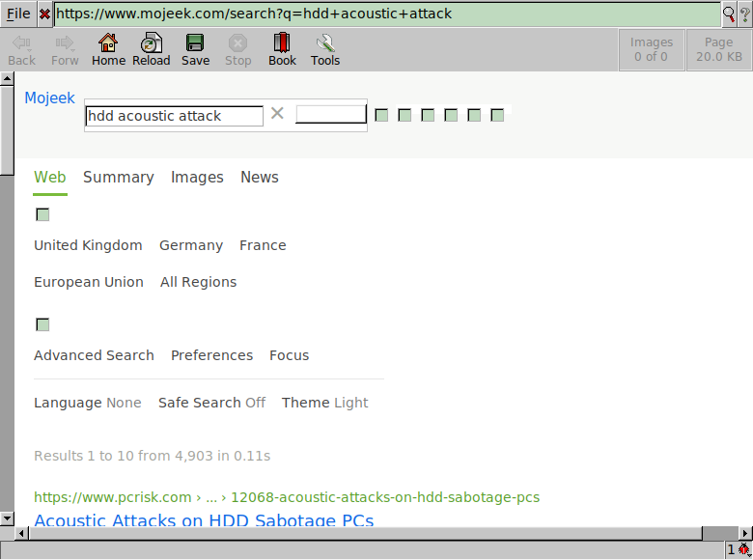The image size is (753, 560).
Task: Tick the last checkbox in the header row
Action: 497,115
